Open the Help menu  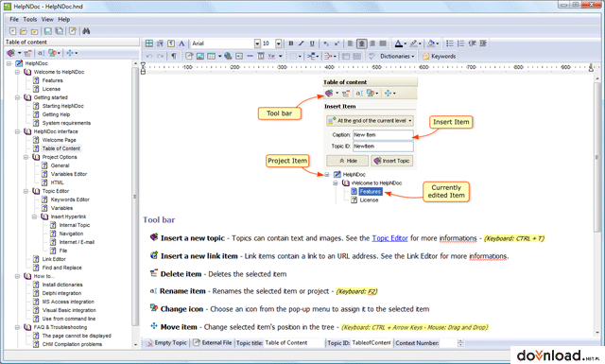pos(64,19)
